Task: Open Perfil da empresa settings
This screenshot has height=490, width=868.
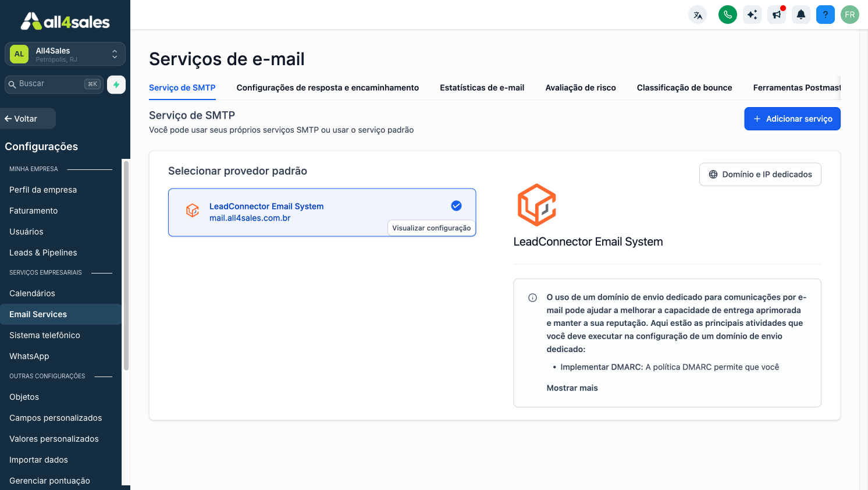Action: (61, 190)
